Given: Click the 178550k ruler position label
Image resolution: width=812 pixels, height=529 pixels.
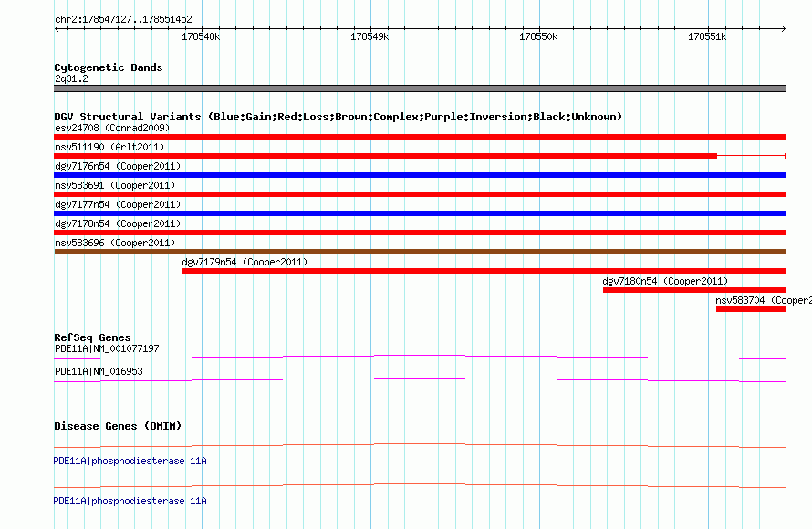Looking at the screenshot, I should (538, 36).
